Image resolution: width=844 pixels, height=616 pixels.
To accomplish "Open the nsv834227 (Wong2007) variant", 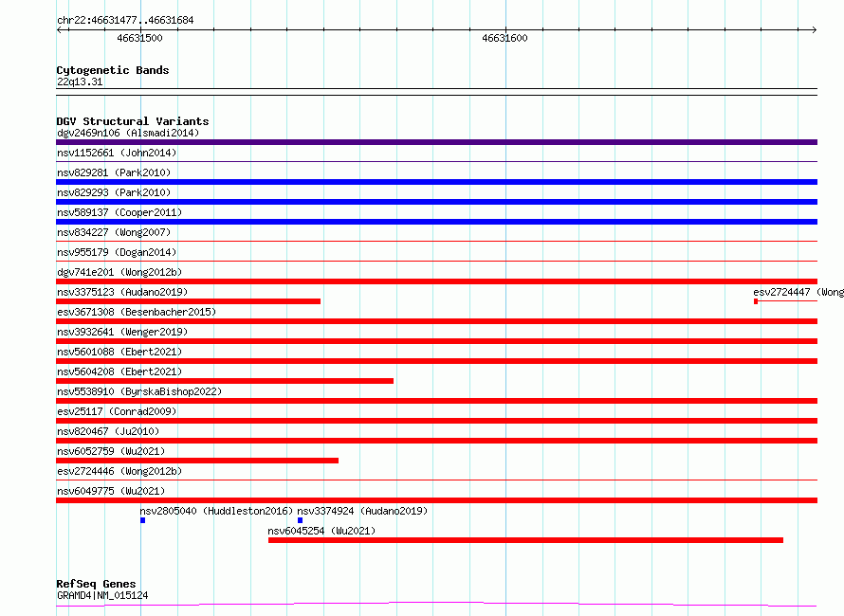I will pyautogui.click(x=114, y=232).
